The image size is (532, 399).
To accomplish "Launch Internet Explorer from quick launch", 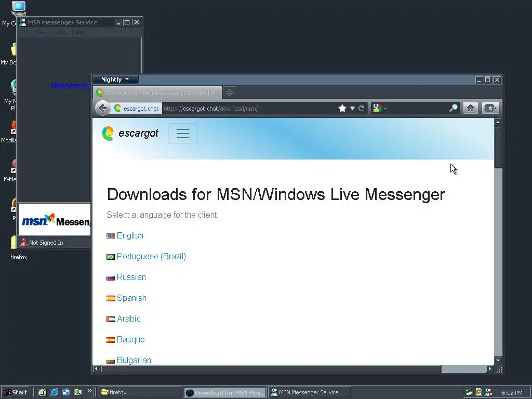I will coord(54,392).
